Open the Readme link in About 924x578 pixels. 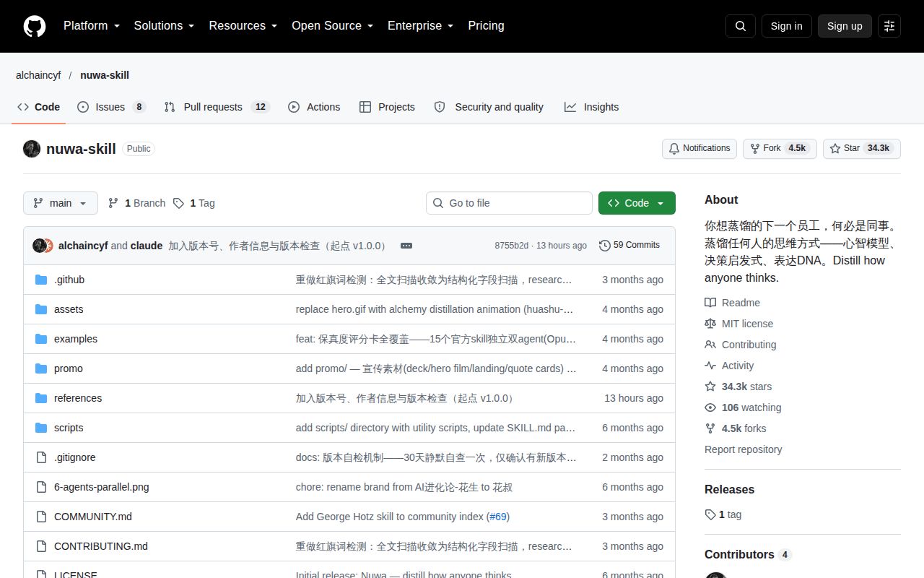click(x=732, y=303)
